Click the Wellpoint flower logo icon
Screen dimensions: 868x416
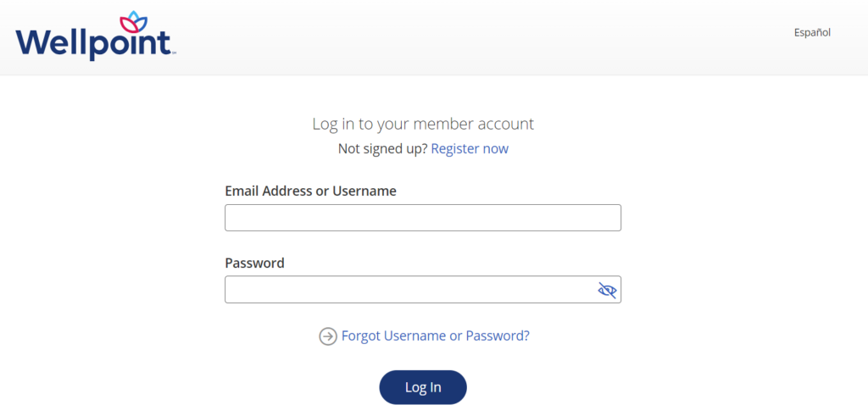[133, 21]
